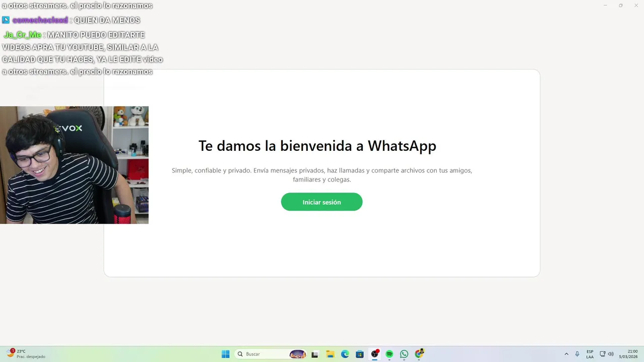Click the search highlight illustration in Buscar box
The height and width of the screenshot is (362, 644).
(x=298, y=354)
